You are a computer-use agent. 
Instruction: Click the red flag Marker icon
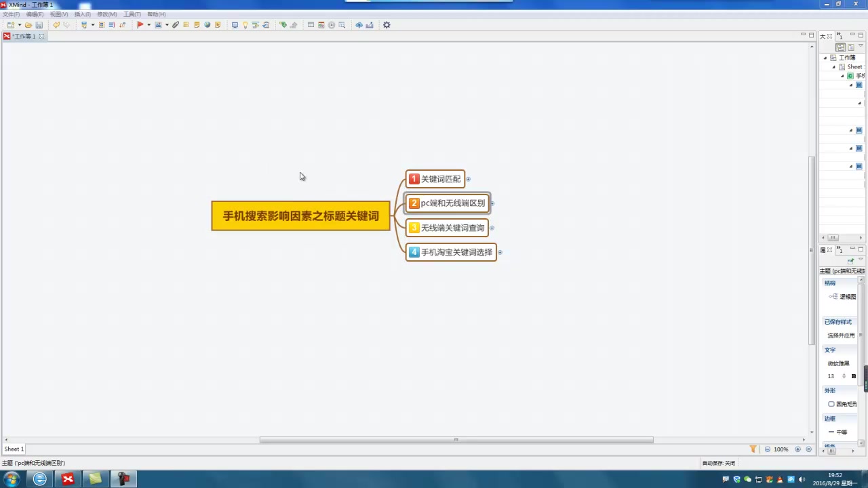click(x=140, y=25)
